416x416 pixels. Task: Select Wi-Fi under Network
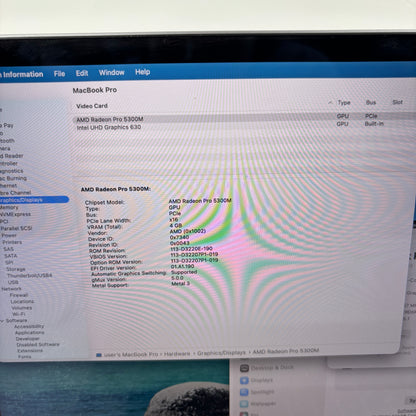[x=19, y=314]
